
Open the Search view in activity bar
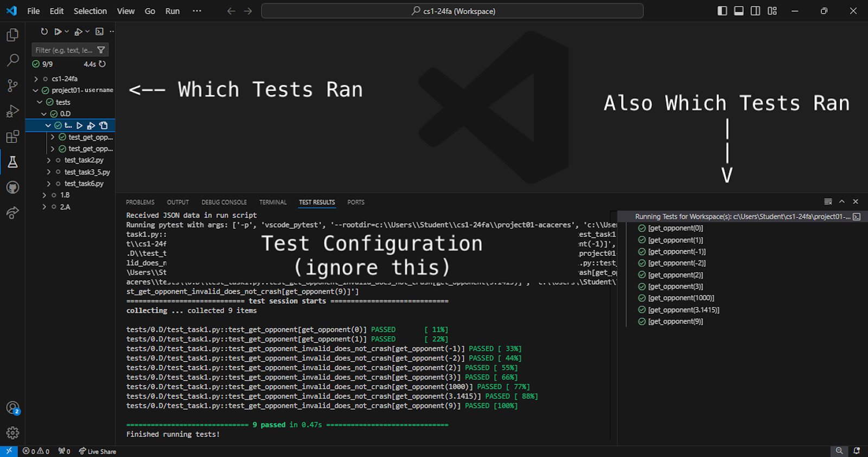(x=12, y=60)
